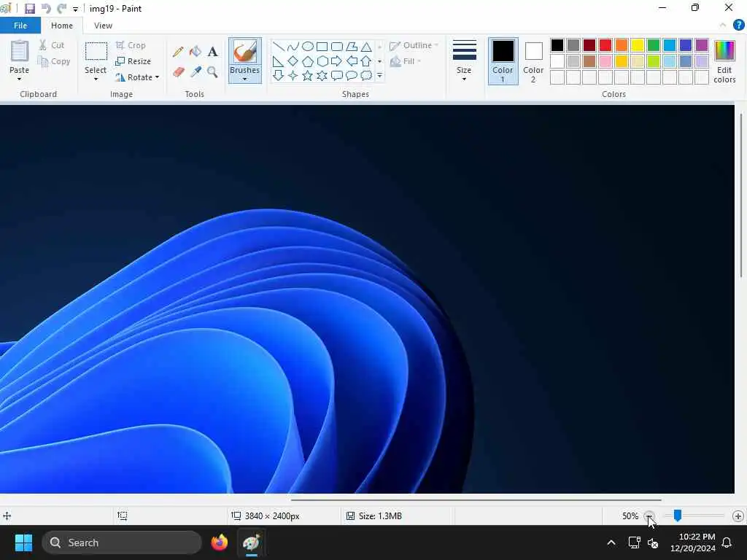The height and width of the screenshot is (560, 747).
Task: Choose the Rounded rectangle shape
Action: pos(337,47)
